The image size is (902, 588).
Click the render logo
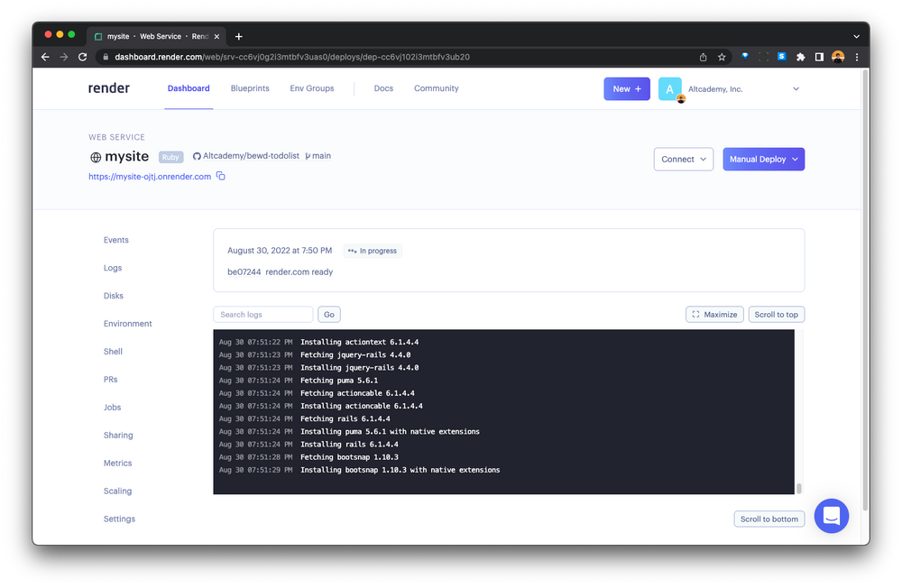coord(109,88)
